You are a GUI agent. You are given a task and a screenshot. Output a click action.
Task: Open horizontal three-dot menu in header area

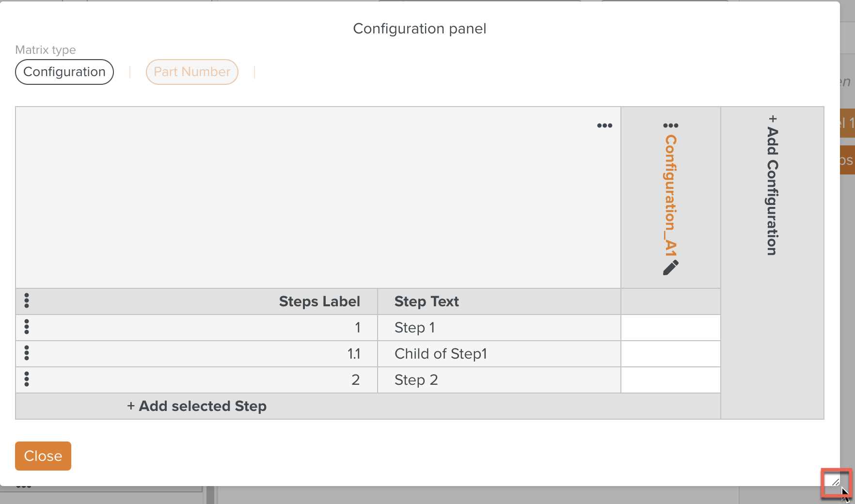(x=604, y=126)
